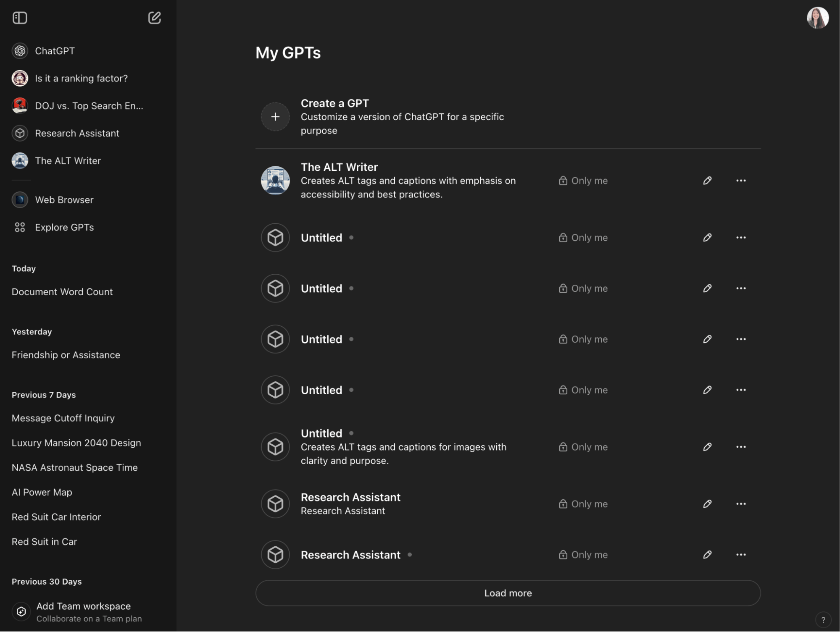Open the Friendship or Assistance chat
Viewport: 840px width, 632px height.
click(66, 355)
